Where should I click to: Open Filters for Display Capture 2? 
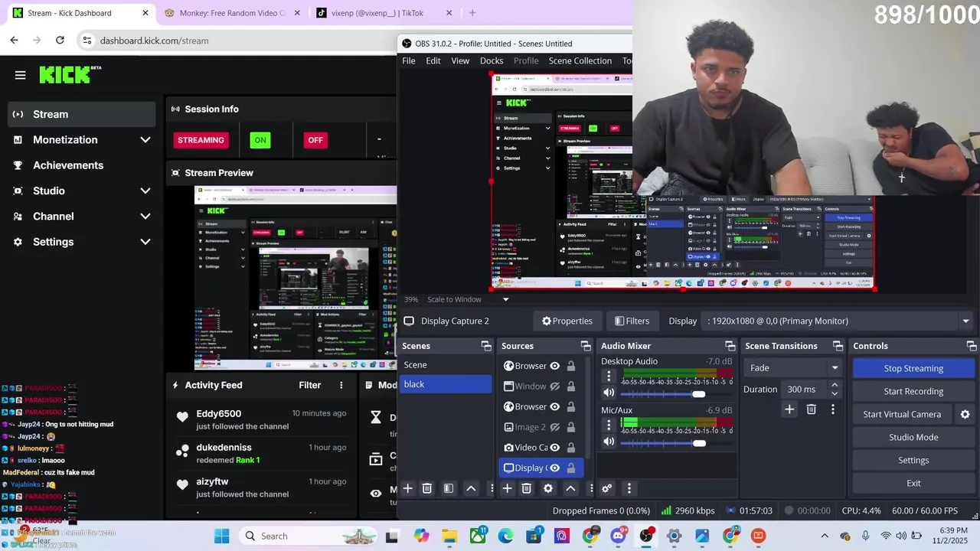tap(632, 321)
